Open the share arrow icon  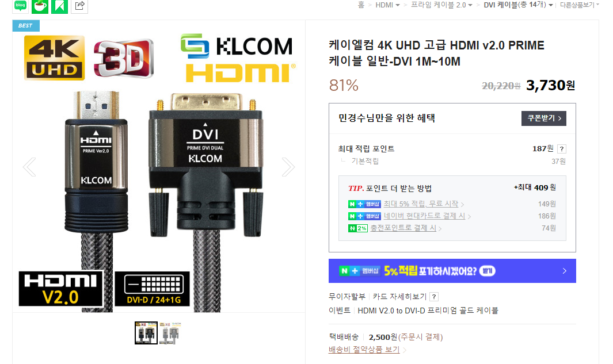(x=79, y=6)
